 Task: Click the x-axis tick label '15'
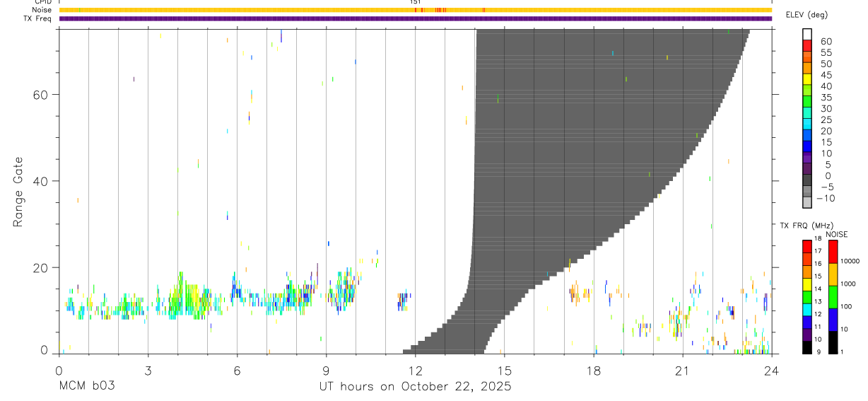click(x=504, y=370)
